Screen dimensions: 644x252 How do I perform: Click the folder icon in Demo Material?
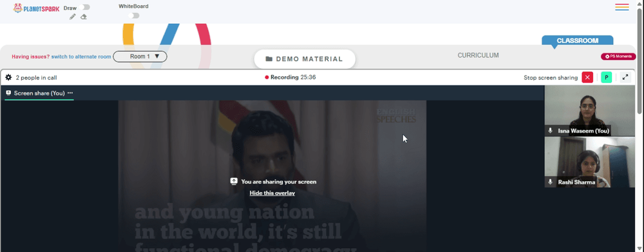tap(269, 59)
